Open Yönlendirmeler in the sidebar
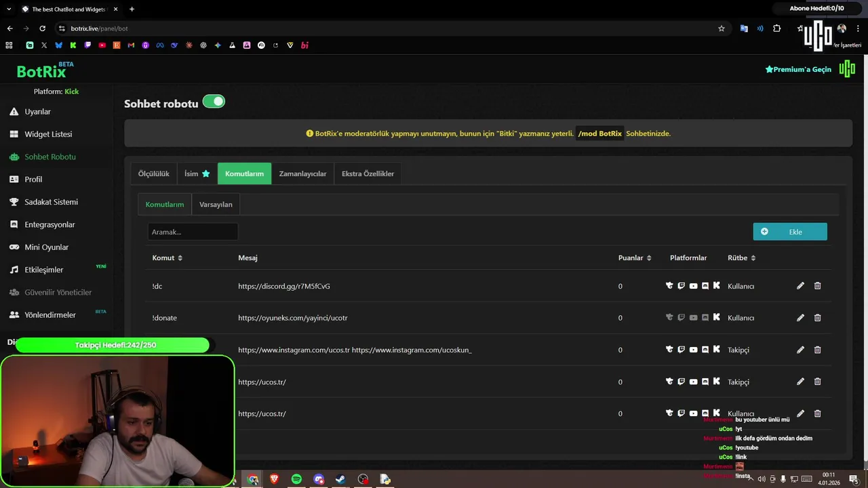The width and height of the screenshot is (868, 488). 50,315
